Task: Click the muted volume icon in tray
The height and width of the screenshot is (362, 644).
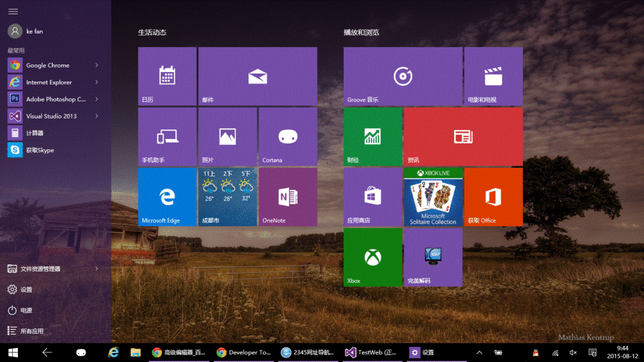Action: point(573,352)
